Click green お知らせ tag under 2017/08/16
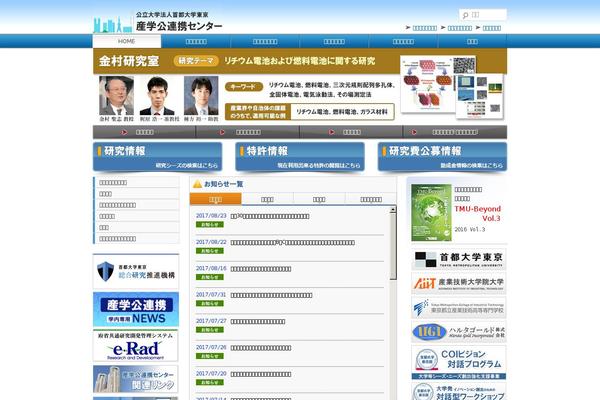This screenshot has width=600, height=400. tap(210, 277)
